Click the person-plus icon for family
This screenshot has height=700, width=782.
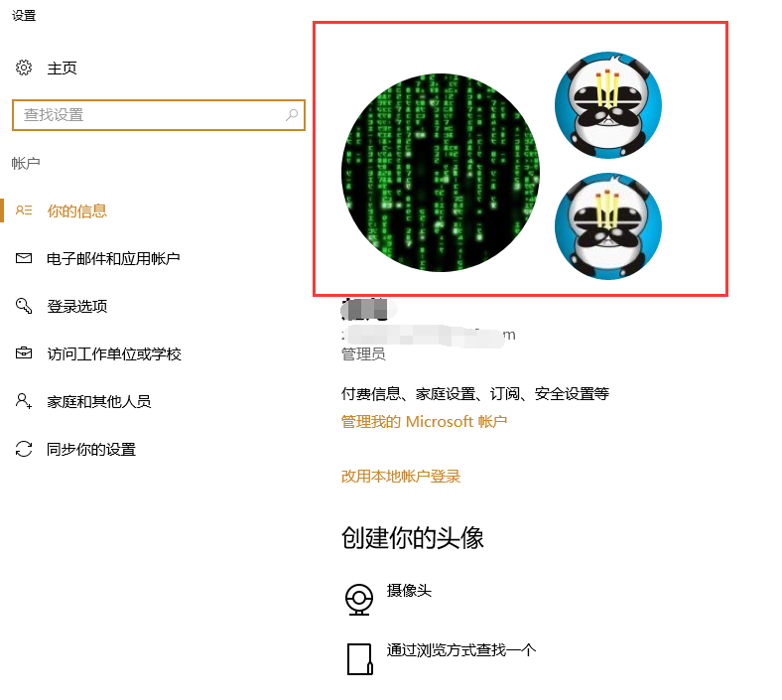pos(24,401)
